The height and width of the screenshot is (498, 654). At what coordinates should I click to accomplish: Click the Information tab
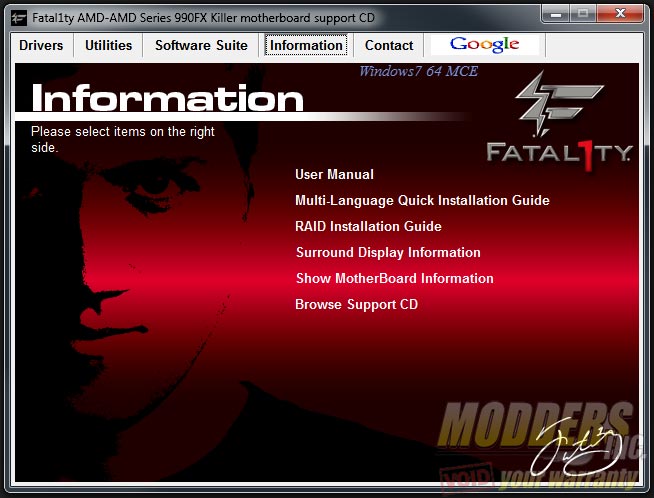pos(306,45)
